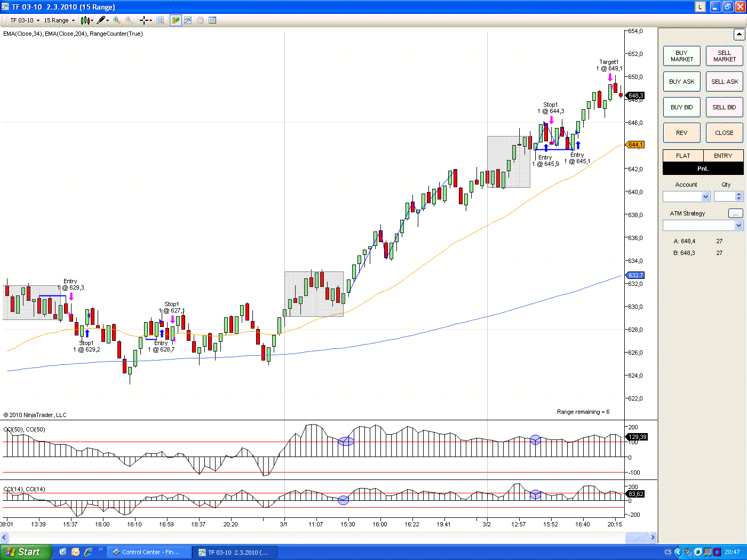Expand the chart style dropdown arrow
The image size is (747, 560).
pyautogui.click(x=92, y=20)
